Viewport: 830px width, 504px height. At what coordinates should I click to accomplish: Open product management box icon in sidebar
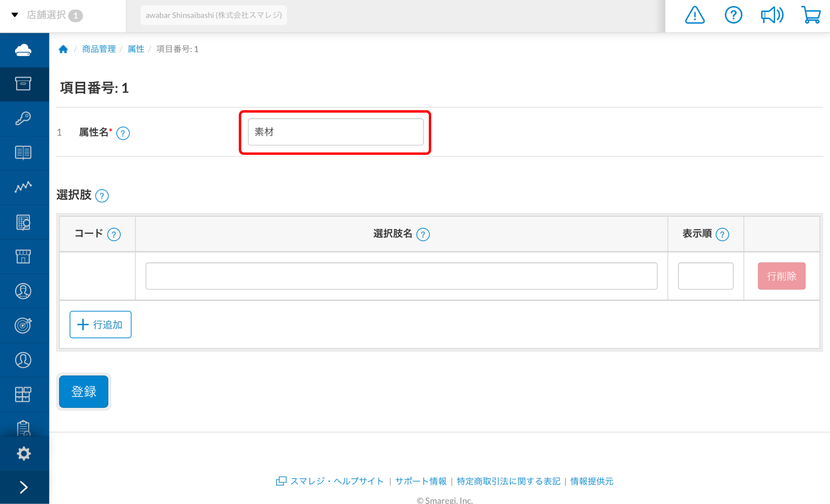tap(23, 84)
